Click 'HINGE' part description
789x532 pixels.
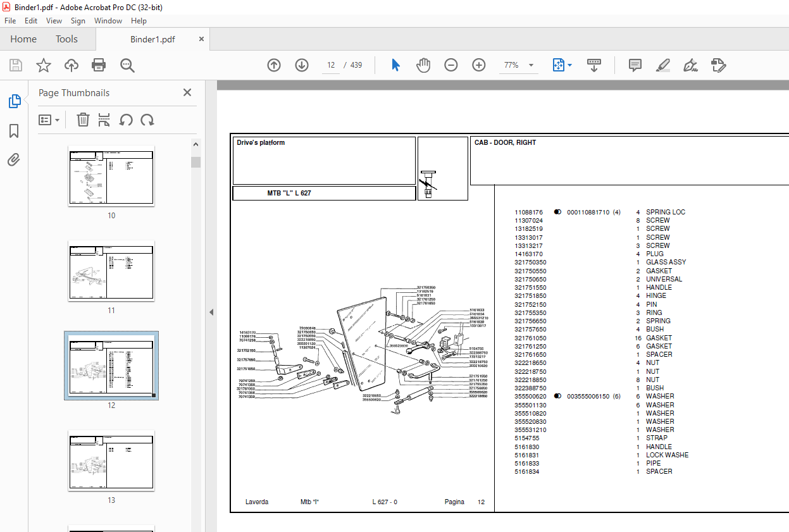655,296
